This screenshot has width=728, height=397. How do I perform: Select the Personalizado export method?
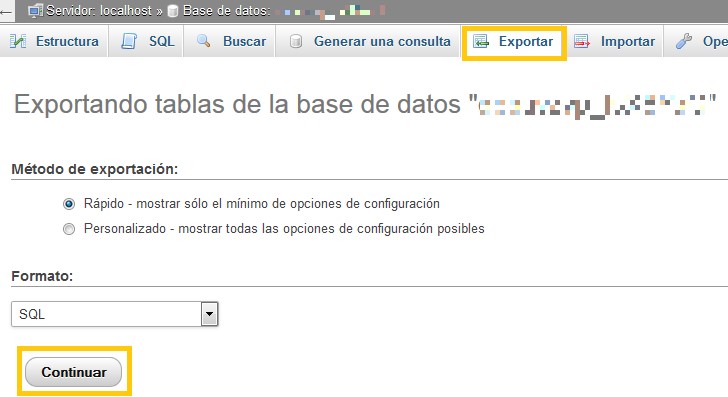coord(69,229)
